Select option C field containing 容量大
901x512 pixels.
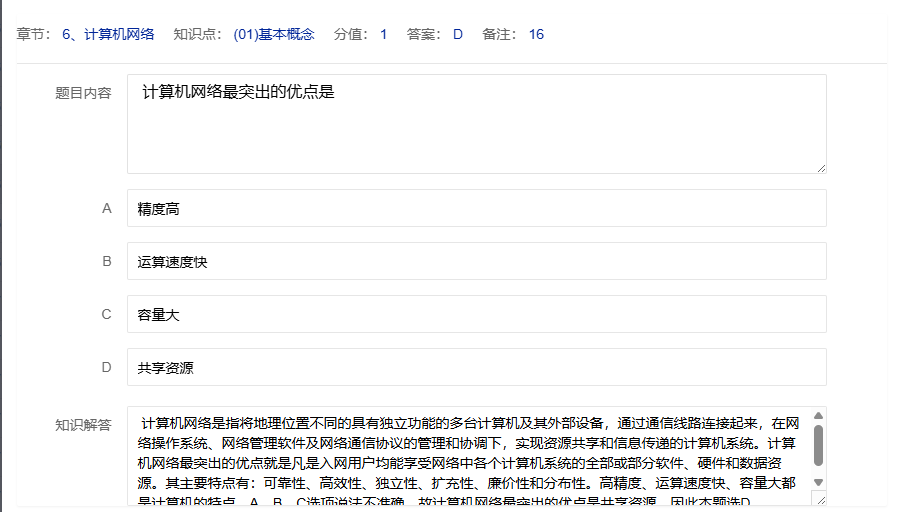[x=476, y=314]
